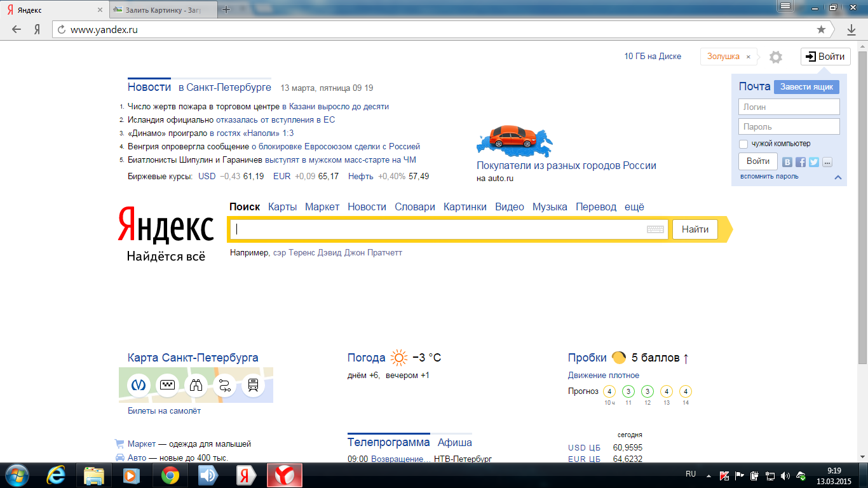Screen dimensions: 868x488
Task: Open the 'Билеты на самолёт' link
Action: (x=164, y=411)
